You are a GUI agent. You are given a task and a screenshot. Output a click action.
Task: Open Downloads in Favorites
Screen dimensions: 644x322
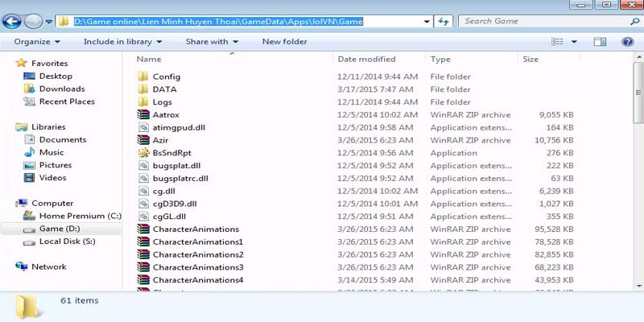pos(61,89)
